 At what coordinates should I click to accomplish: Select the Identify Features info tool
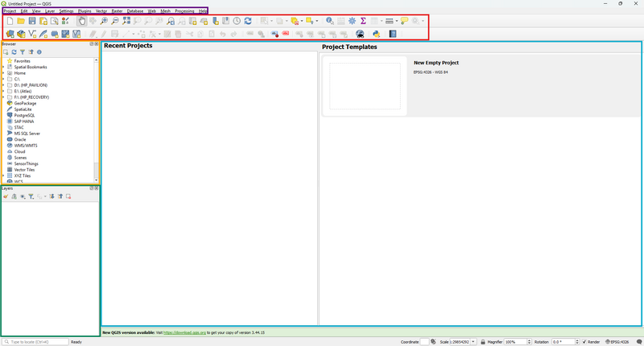(329, 21)
